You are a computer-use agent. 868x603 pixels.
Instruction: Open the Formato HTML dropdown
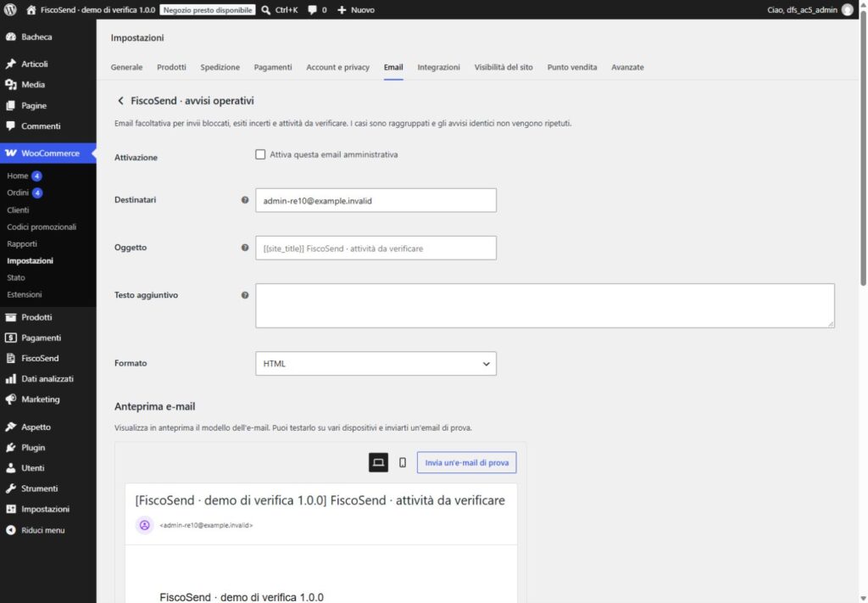click(376, 364)
